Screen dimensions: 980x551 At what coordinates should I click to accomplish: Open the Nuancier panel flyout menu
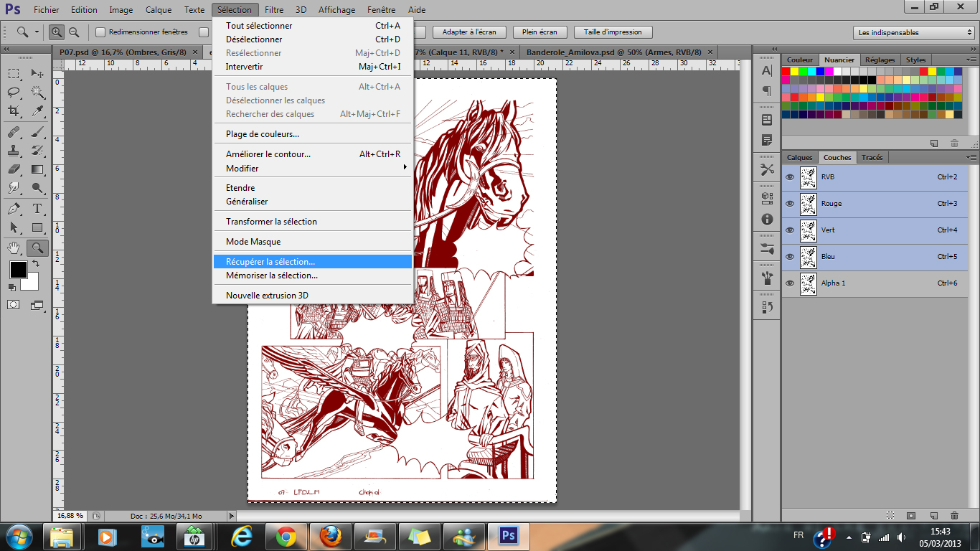[x=971, y=60]
